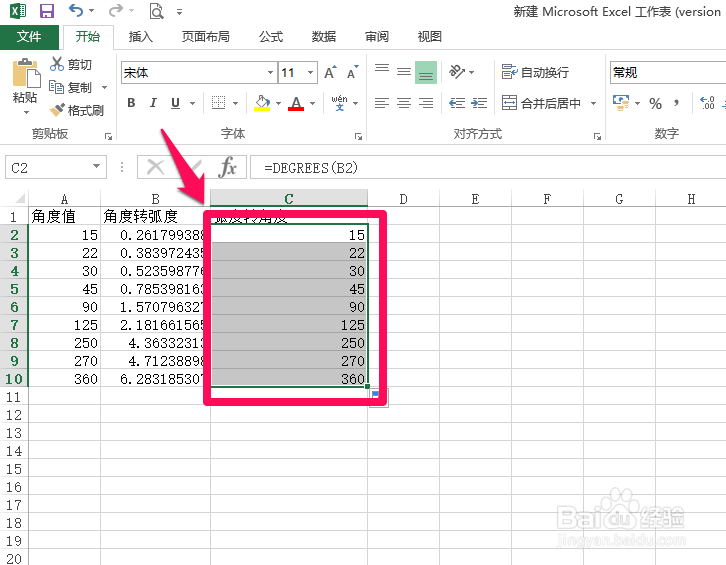
Task: Open 字体 font dialog launcher
Action: coord(358,136)
